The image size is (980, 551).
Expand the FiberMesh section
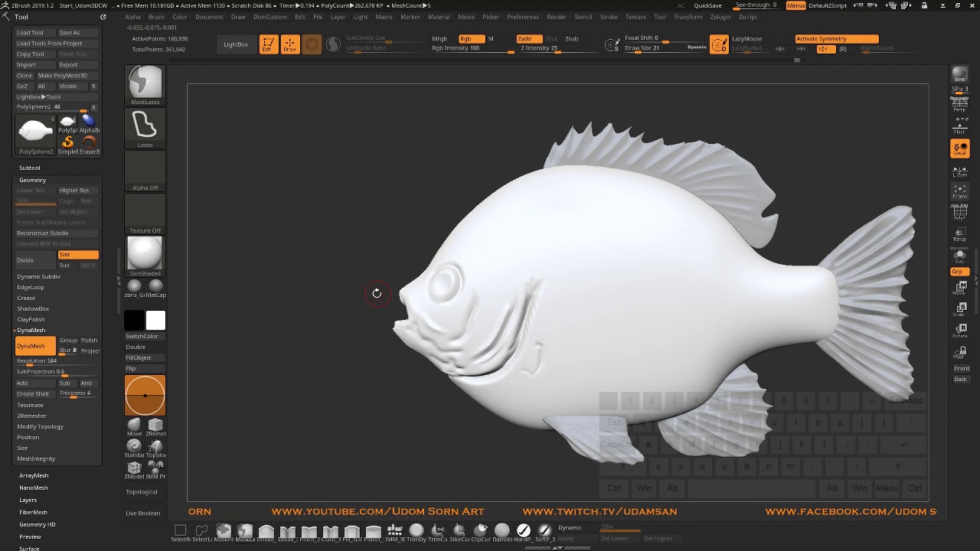pos(33,512)
